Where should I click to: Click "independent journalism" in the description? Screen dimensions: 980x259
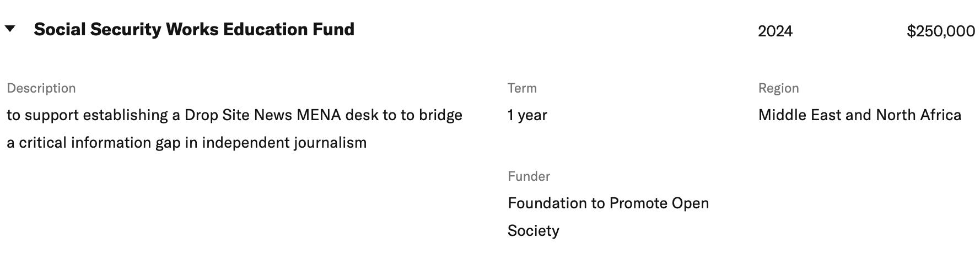[284, 143]
